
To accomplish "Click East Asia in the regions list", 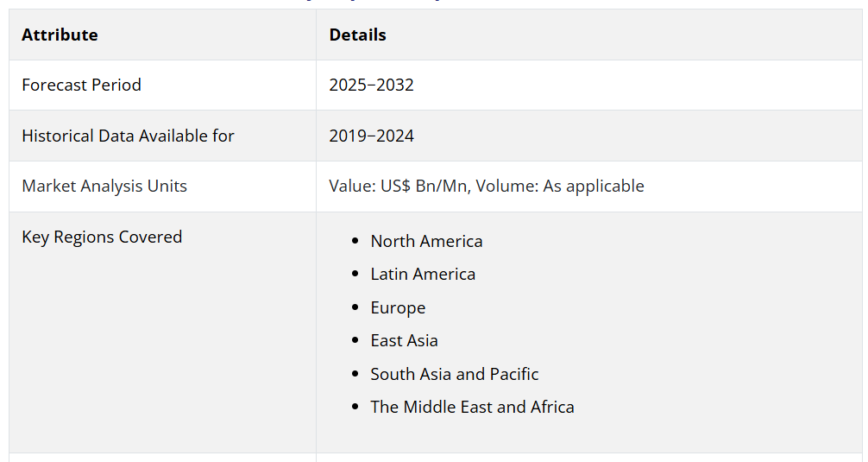I will click(404, 341).
